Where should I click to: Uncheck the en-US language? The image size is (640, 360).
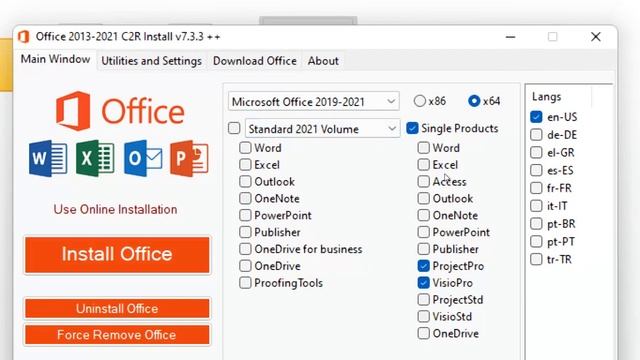coord(553,117)
